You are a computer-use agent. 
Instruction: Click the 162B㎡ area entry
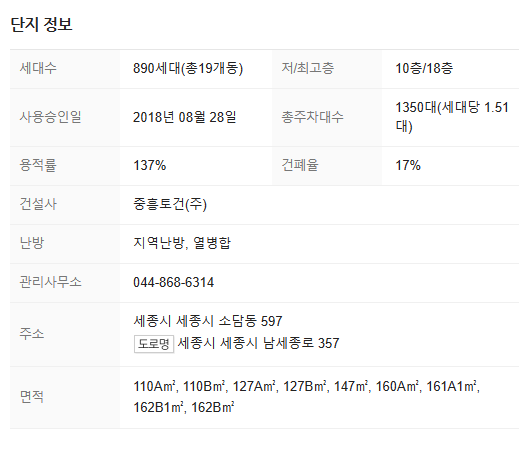[x=213, y=407]
